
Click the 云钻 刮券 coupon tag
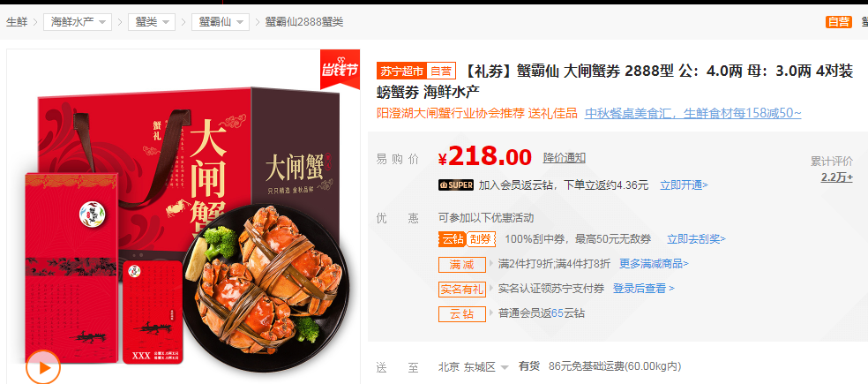[x=468, y=239]
